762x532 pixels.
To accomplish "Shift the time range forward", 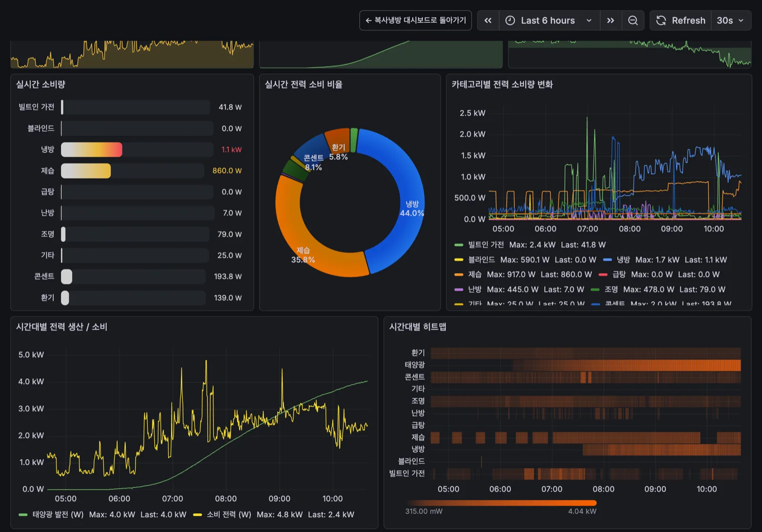I will (611, 20).
